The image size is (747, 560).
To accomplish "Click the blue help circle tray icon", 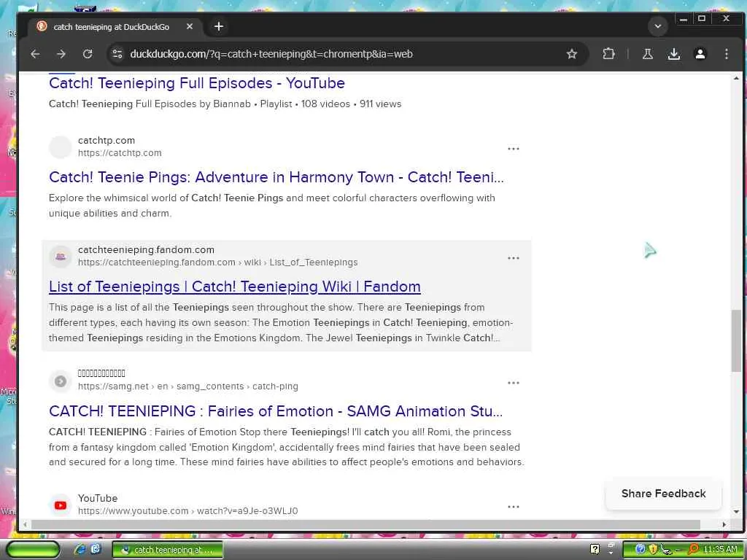I will (640, 550).
